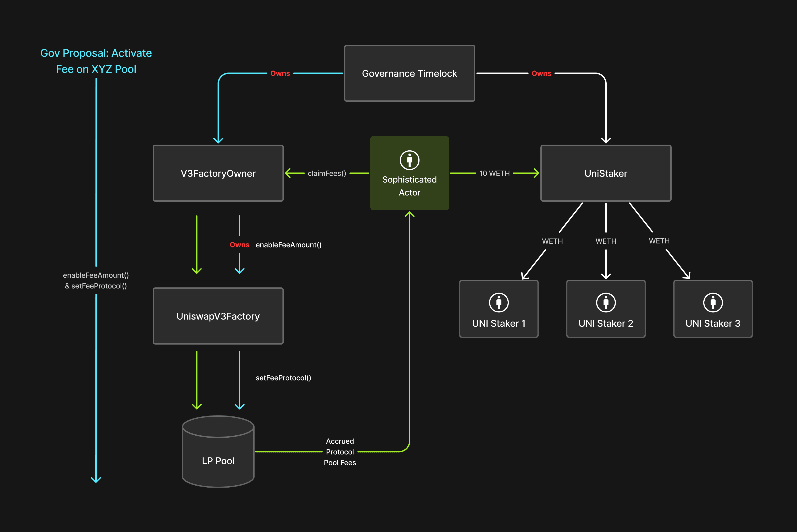Click the 10 WETH arrow label

pyautogui.click(x=494, y=173)
